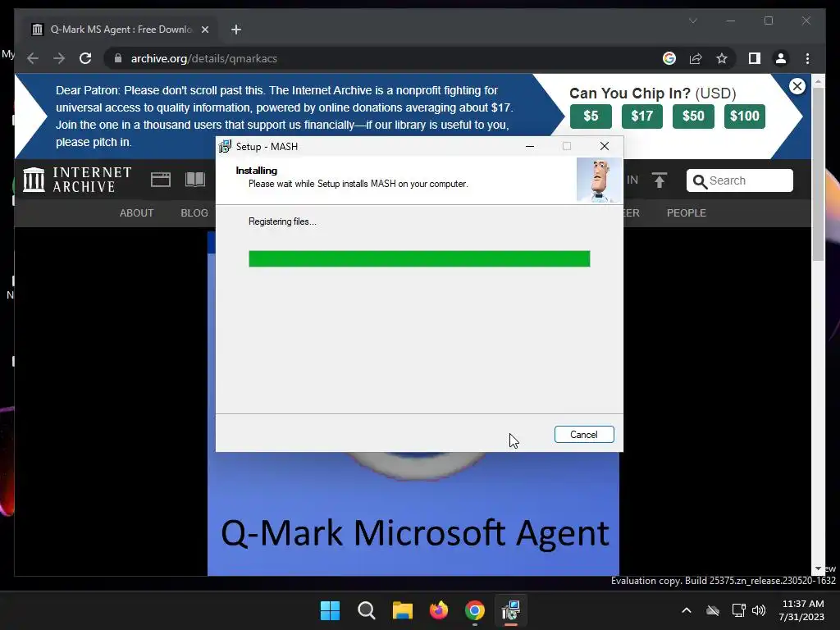The width and height of the screenshot is (840, 630).
Task: Donate $17 to Internet Archive
Action: pyautogui.click(x=641, y=116)
